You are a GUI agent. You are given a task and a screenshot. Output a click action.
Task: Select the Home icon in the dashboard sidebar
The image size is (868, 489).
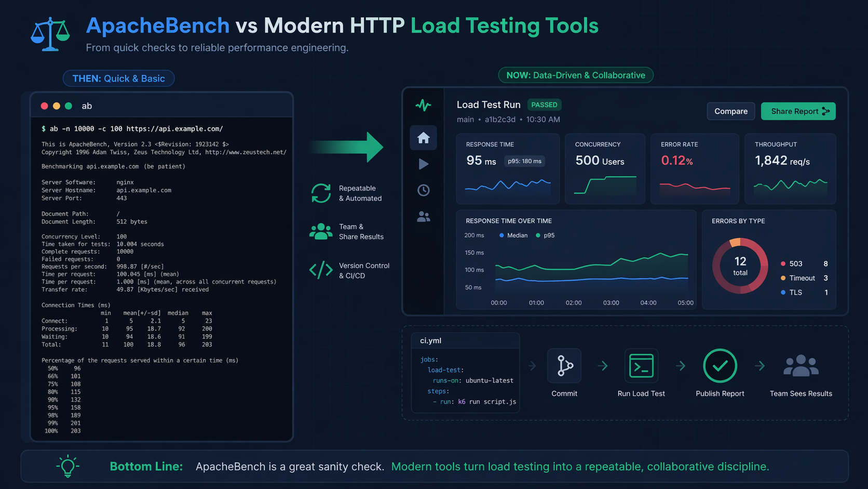pyautogui.click(x=424, y=138)
